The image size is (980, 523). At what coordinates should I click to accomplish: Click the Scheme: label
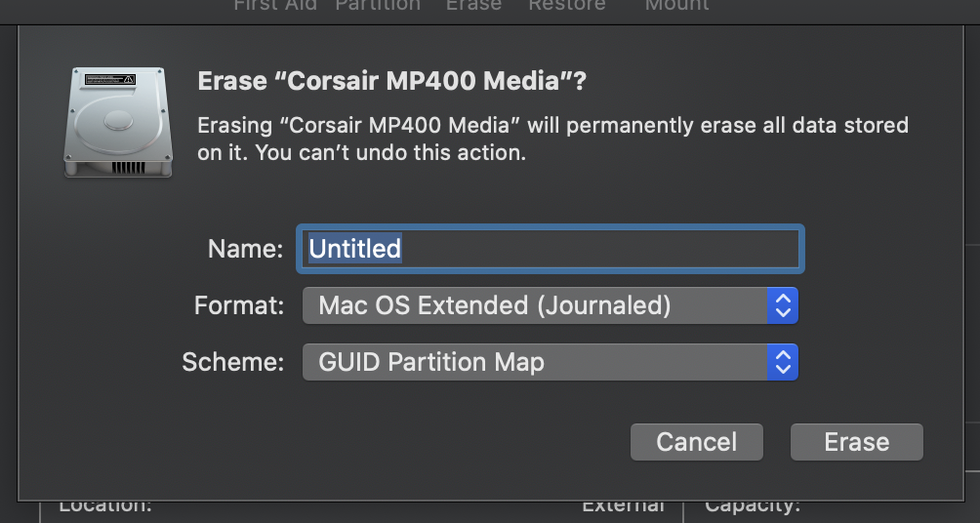[233, 363]
